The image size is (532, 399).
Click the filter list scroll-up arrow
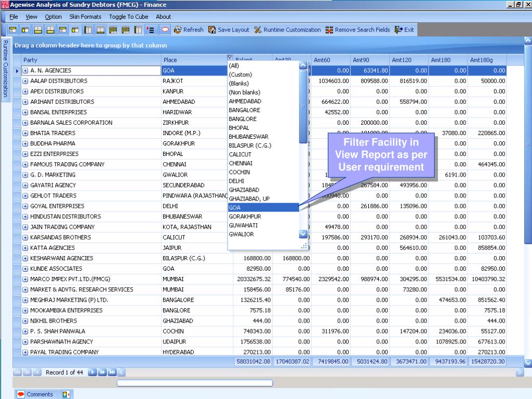coord(303,65)
